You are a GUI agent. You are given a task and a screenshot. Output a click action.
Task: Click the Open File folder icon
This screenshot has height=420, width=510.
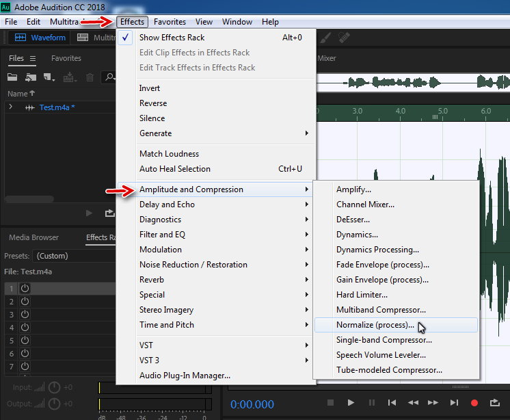point(12,78)
